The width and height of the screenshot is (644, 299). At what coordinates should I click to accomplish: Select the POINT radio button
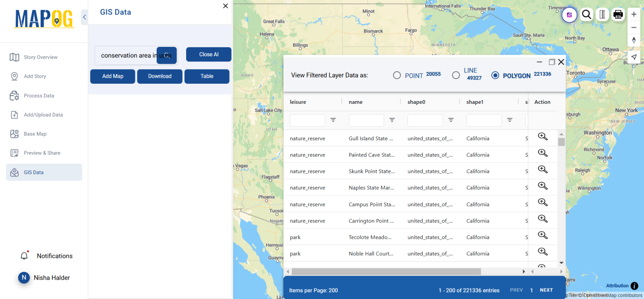[x=397, y=75]
